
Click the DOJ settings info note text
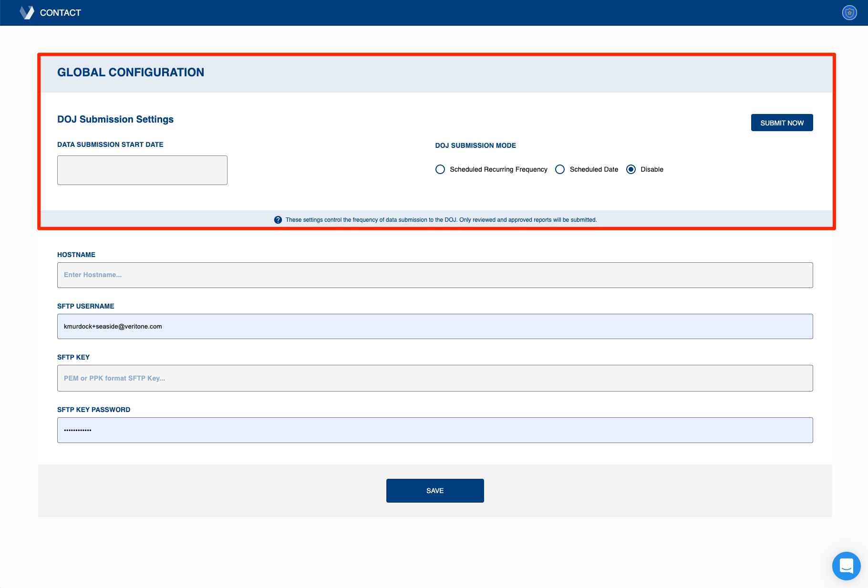(441, 220)
